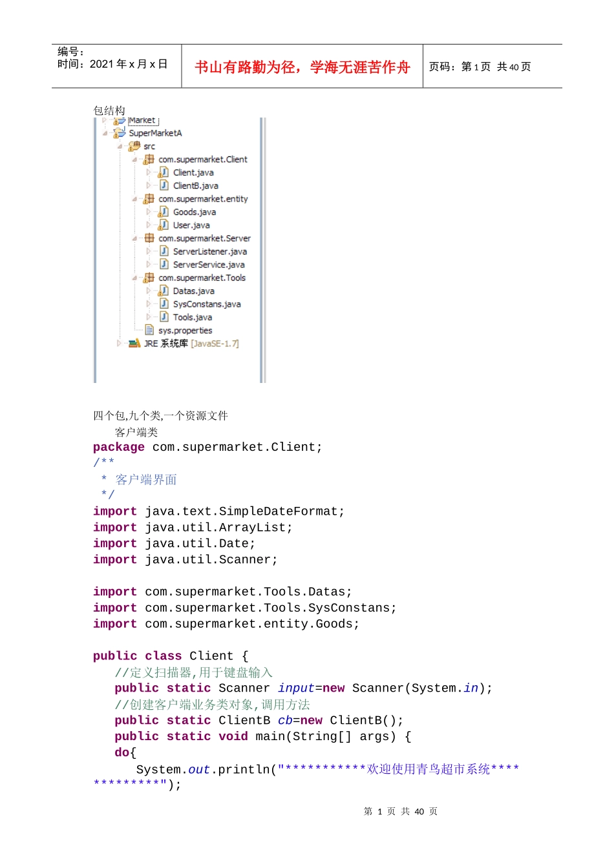Click the JRE system library icon
Viewport: 614px width, 868px height.
coord(134,344)
